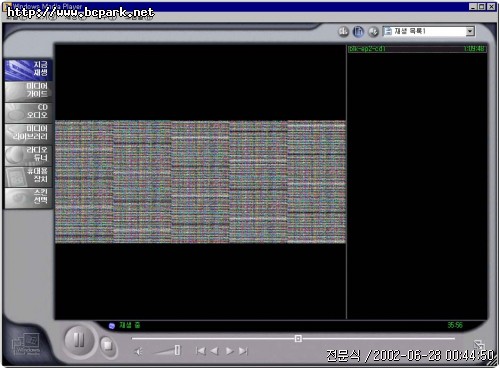Click the volume slider handle

(x=177, y=350)
